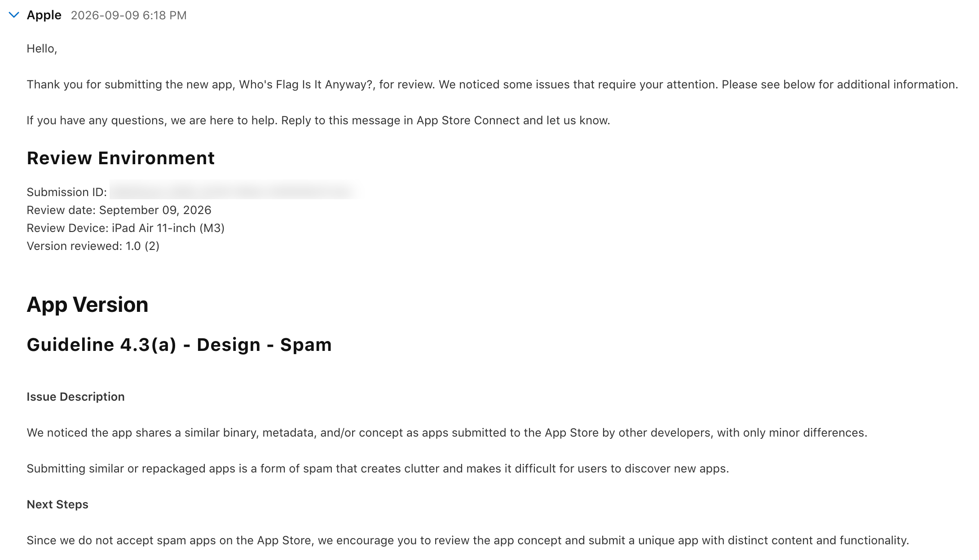Viewport: 979px width, 560px height.
Task: Click the Guideline 4.3(a) Design Spam heading
Action: coord(179,345)
